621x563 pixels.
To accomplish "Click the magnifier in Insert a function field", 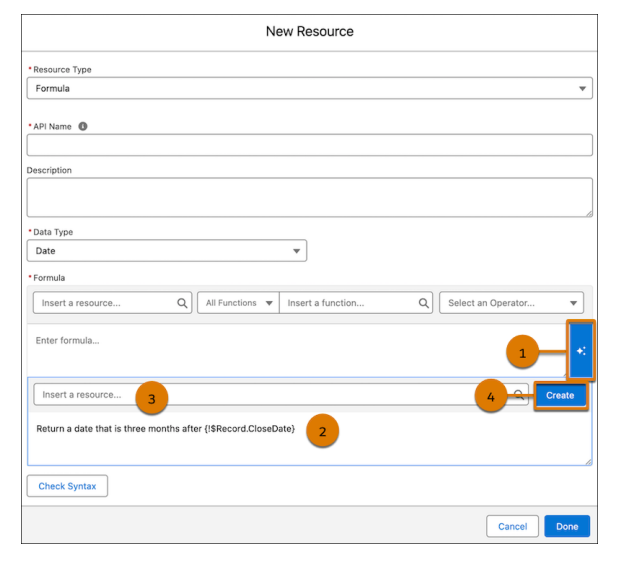I will (424, 303).
